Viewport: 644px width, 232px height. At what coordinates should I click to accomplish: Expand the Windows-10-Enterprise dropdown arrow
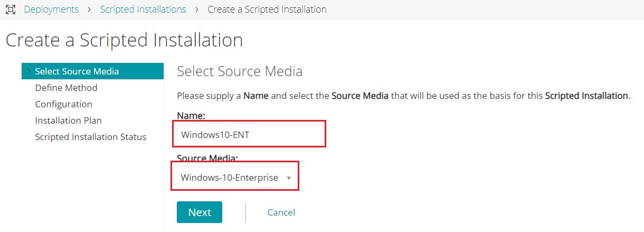coord(288,178)
